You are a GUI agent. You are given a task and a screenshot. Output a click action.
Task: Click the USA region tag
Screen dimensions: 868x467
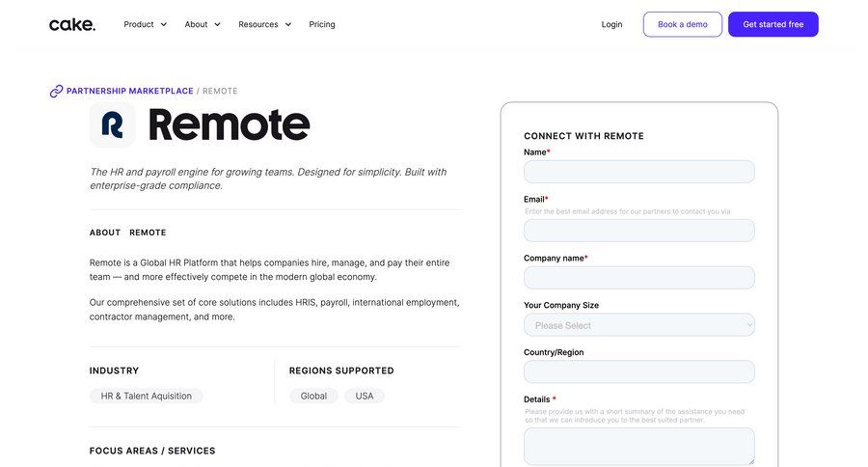[x=365, y=396]
